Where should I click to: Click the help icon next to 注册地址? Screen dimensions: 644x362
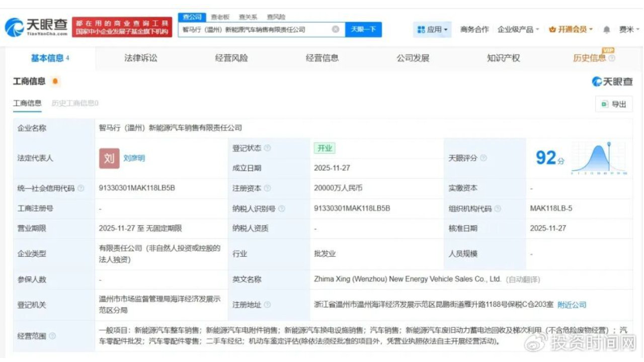click(x=267, y=305)
